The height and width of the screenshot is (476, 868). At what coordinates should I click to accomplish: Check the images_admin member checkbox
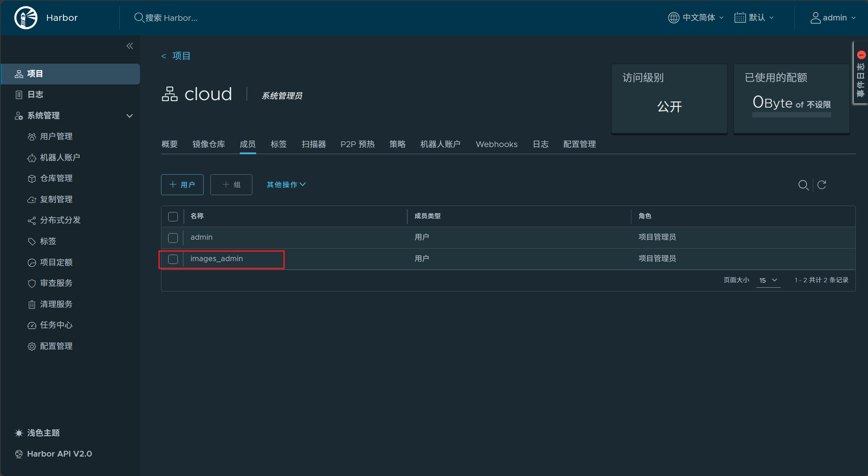[x=173, y=259]
